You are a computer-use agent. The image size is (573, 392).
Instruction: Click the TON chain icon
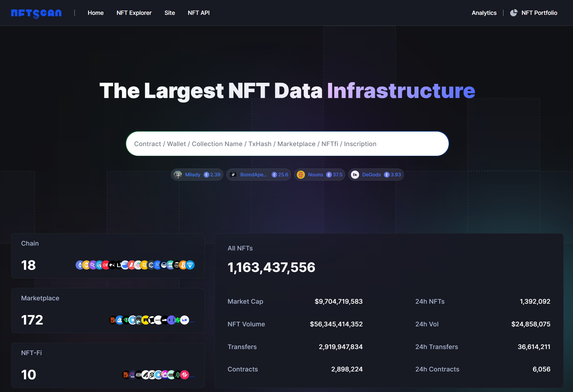click(x=190, y=265)
